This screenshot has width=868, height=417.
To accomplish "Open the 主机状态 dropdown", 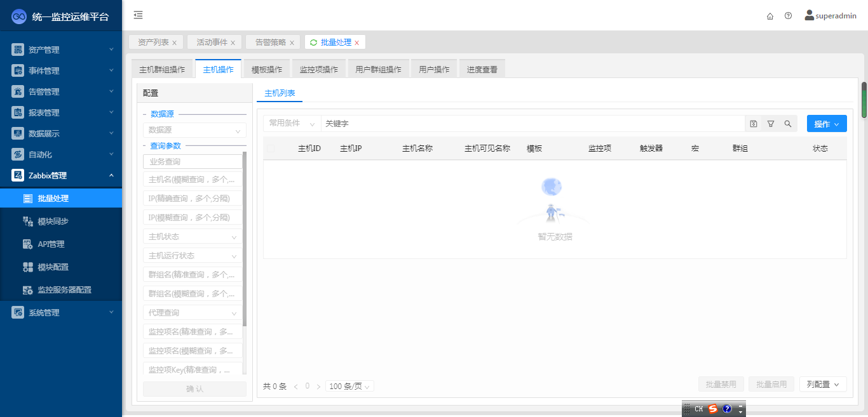I will pos(193,237).
